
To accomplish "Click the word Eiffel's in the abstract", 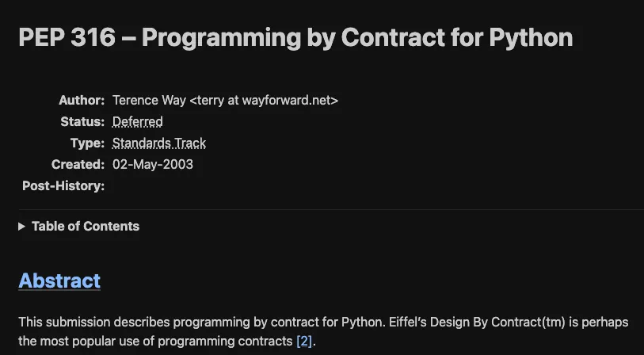I will [x=407, y=323].
